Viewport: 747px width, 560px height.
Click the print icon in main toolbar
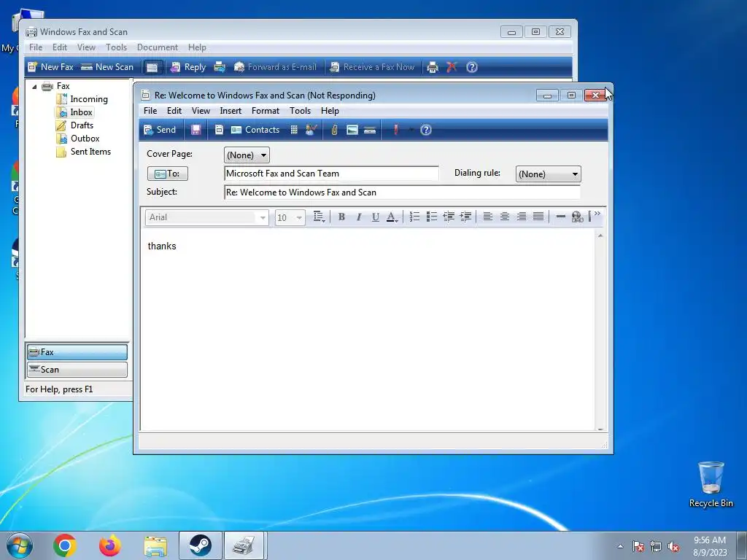(x=432, y=67)
